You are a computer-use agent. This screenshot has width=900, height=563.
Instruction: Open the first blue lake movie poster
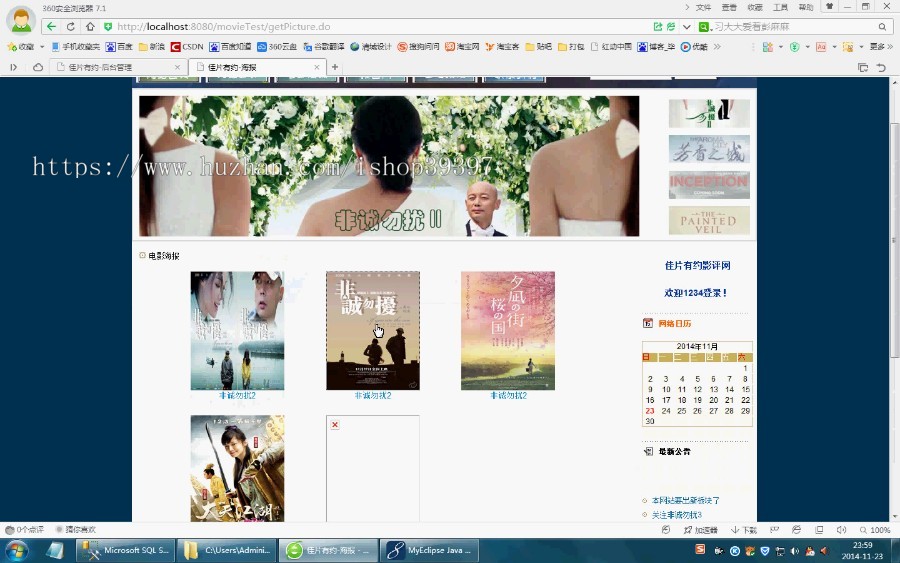[x=237, y=331]
